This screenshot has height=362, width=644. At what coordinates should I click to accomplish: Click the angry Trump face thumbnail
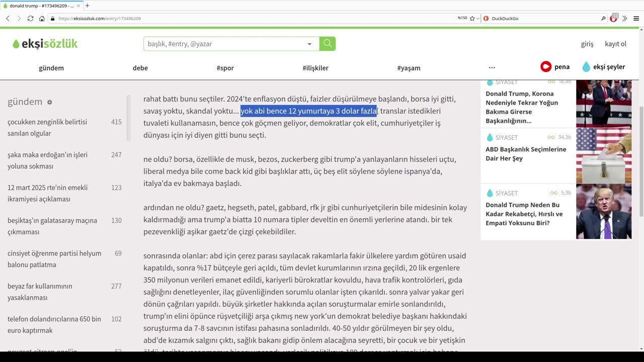[x=604, y=212]
